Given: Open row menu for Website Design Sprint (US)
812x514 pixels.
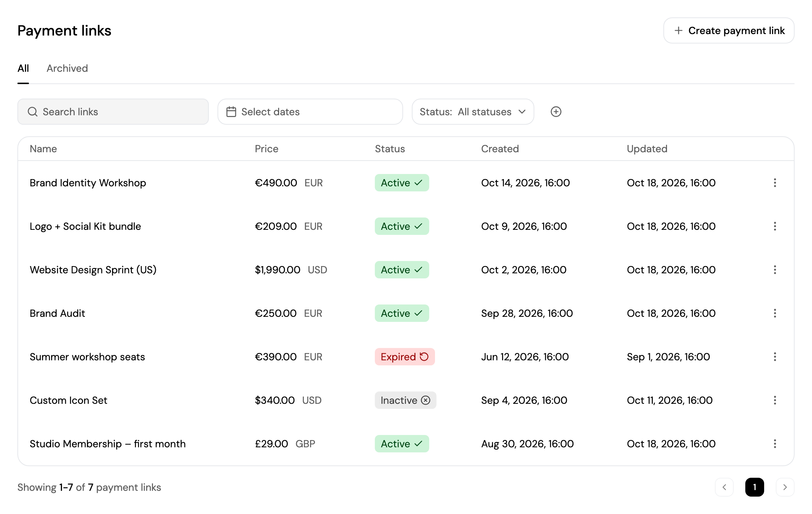Looking at the screenshot, I should point(775,270).
